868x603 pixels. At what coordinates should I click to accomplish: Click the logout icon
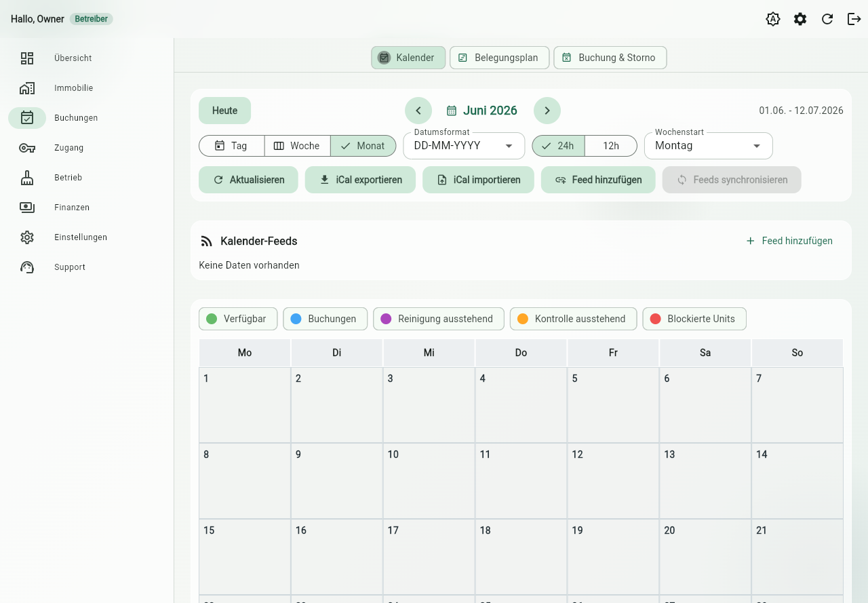tap(854, 19)
